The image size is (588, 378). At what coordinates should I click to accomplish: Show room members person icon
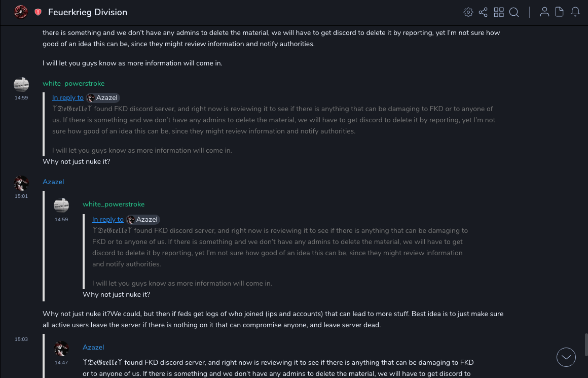coord(544,12)
